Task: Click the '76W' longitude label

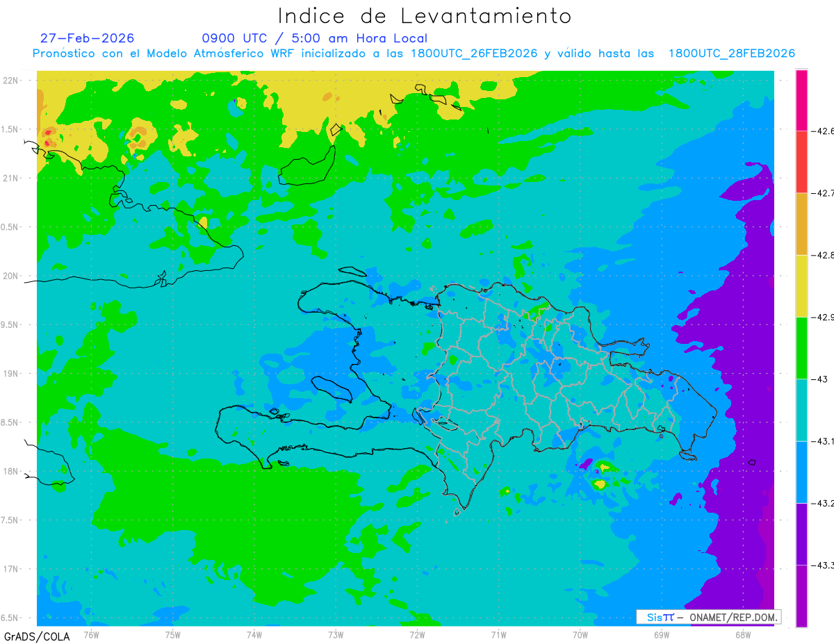Action: tap(91, 634)
